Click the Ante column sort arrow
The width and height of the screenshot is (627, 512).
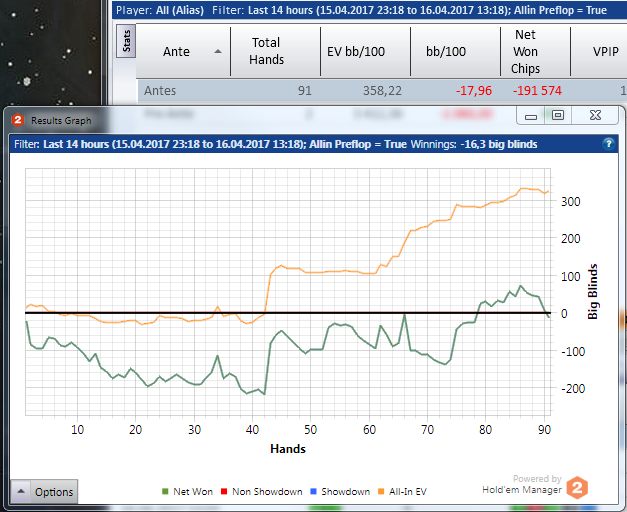point(218,51)
